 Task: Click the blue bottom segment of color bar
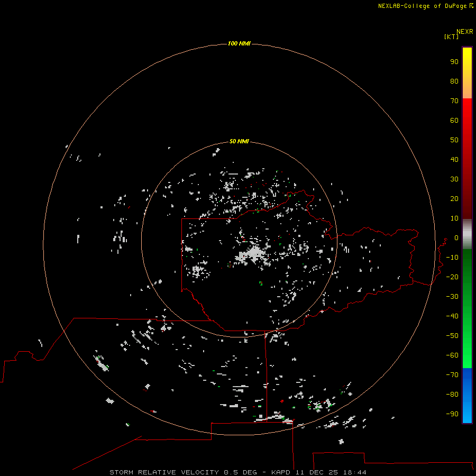click(467, 395)
